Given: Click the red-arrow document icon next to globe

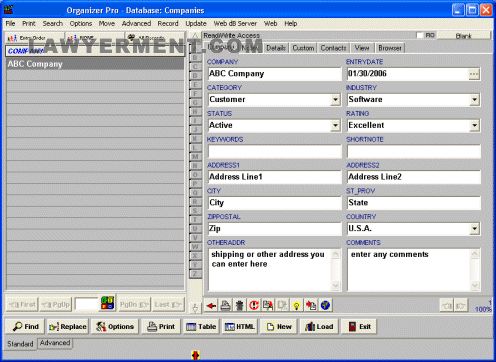Looking at the screenshot, I should [x=311, y=305].
